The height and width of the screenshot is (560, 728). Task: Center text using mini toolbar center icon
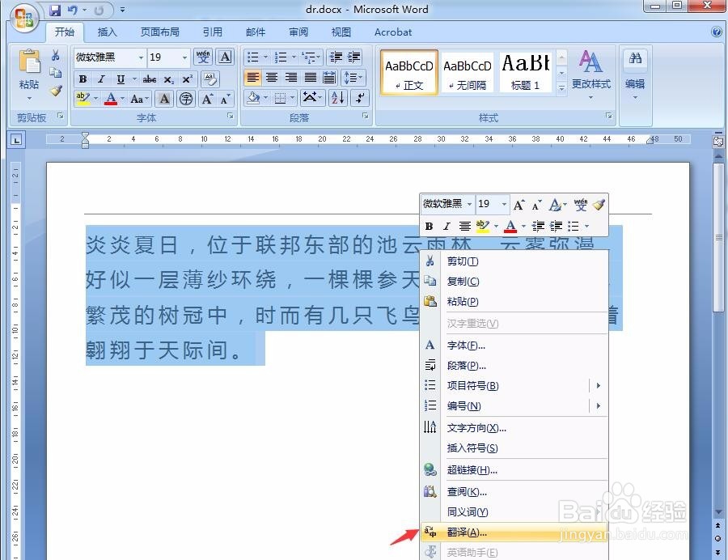pos(465,226)
